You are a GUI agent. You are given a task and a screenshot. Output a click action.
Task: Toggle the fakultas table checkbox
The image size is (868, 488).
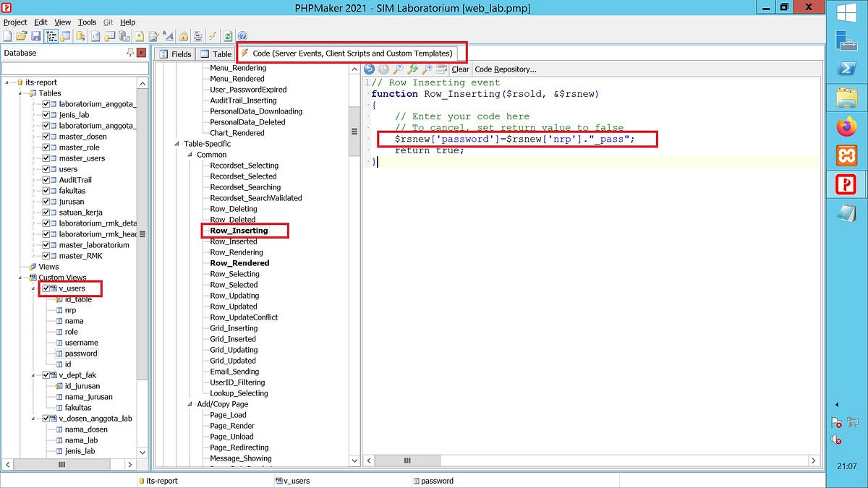[46, 191]
